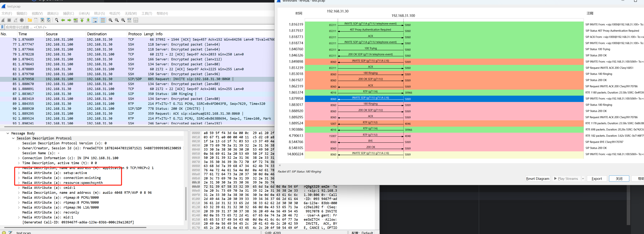Open the 统计(S) statistics menu

pyautogui.click(x=99, y=14)
